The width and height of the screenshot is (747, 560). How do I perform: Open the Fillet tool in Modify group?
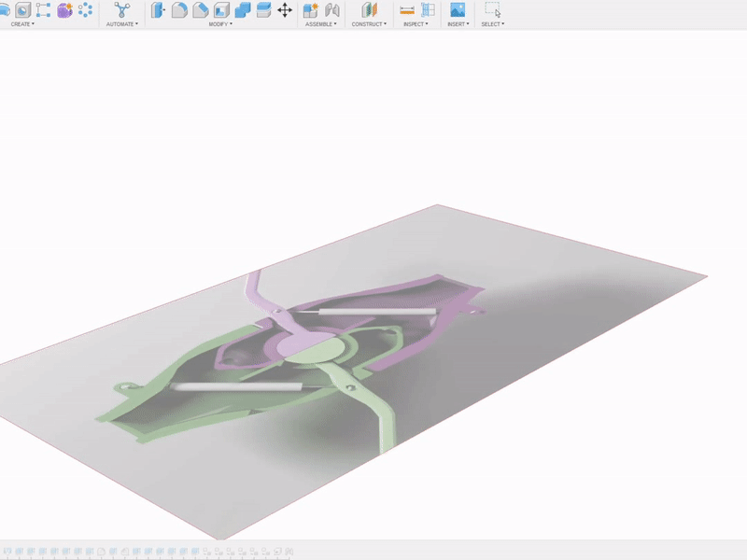[177, 11]
